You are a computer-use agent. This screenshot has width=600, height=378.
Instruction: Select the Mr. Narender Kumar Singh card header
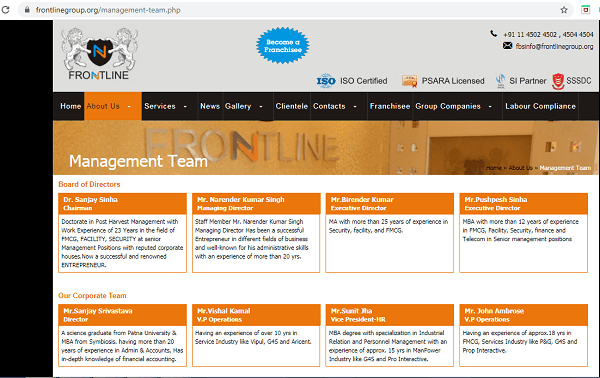pos(256,204)
